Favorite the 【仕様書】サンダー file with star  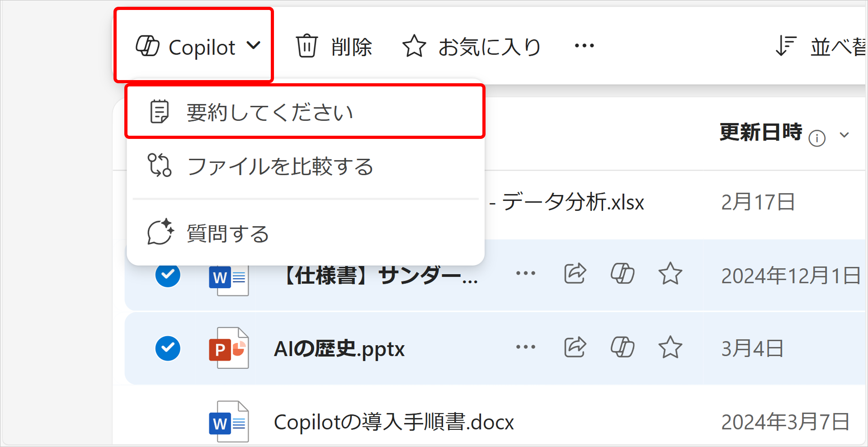coord(670,274)
